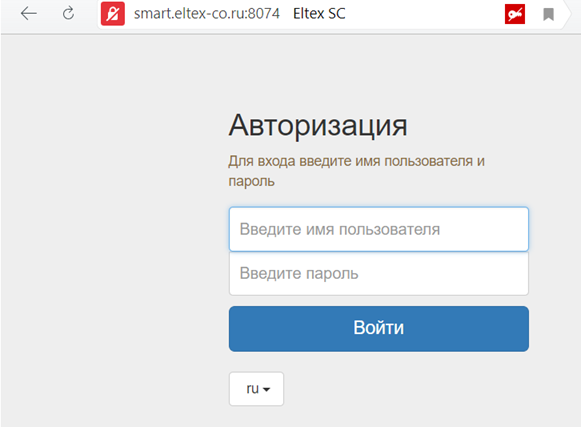Click the port number 8074 in the URL
Screen dimensions: 581x427
[x=264, y=14]
